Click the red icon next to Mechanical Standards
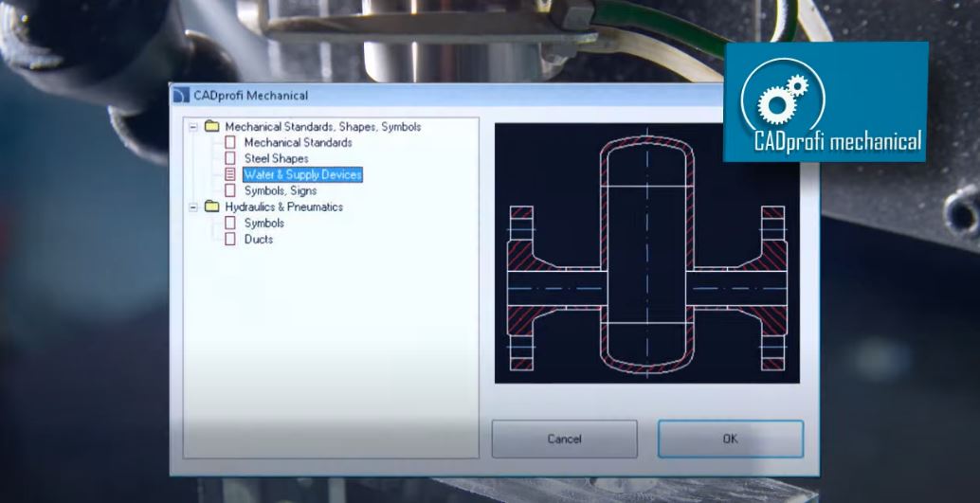Screen dimensions: 980x503 tap(229, 143)
